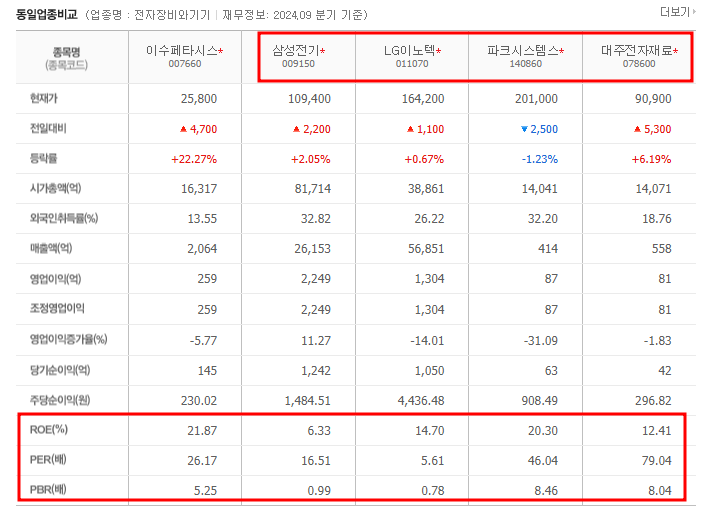Open the LG이노텍 stock link

pyautogui.click(x=412, y=51)
